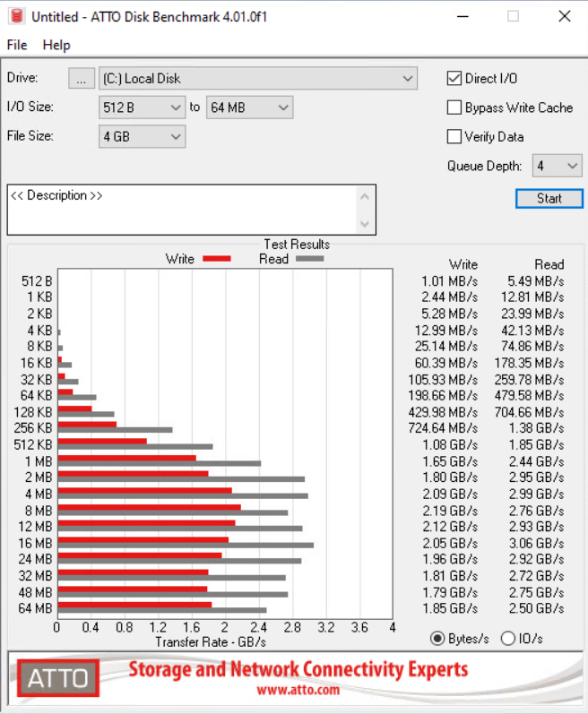The image size is (588, 714).
Task: Visit the www.atto.com banner link
Action: [x=298, y=690]
